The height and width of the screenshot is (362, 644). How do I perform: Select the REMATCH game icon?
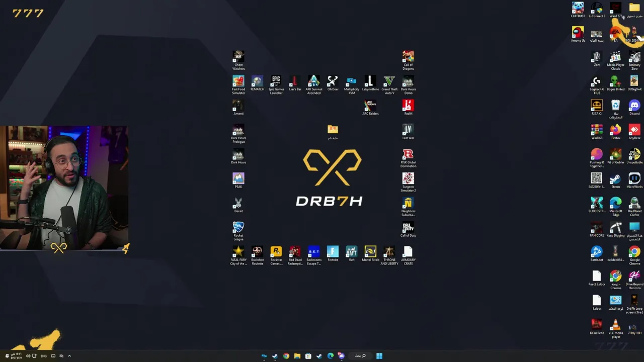click(257, 83)
